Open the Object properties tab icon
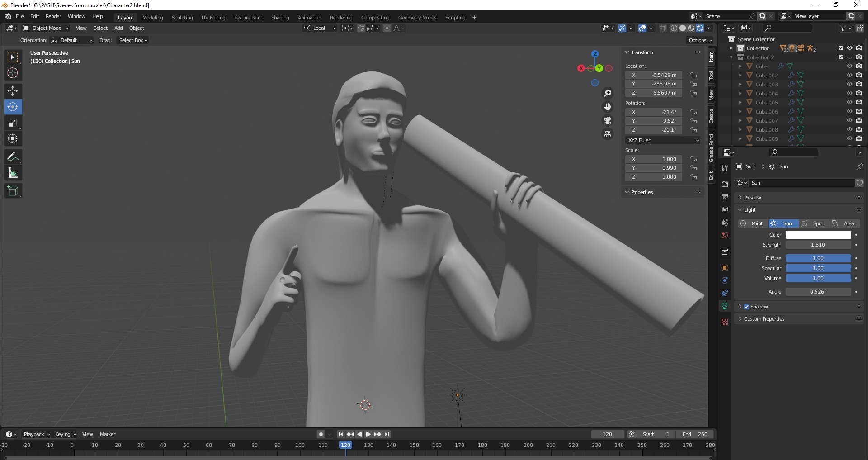868x460 pixels. [725, 268]
